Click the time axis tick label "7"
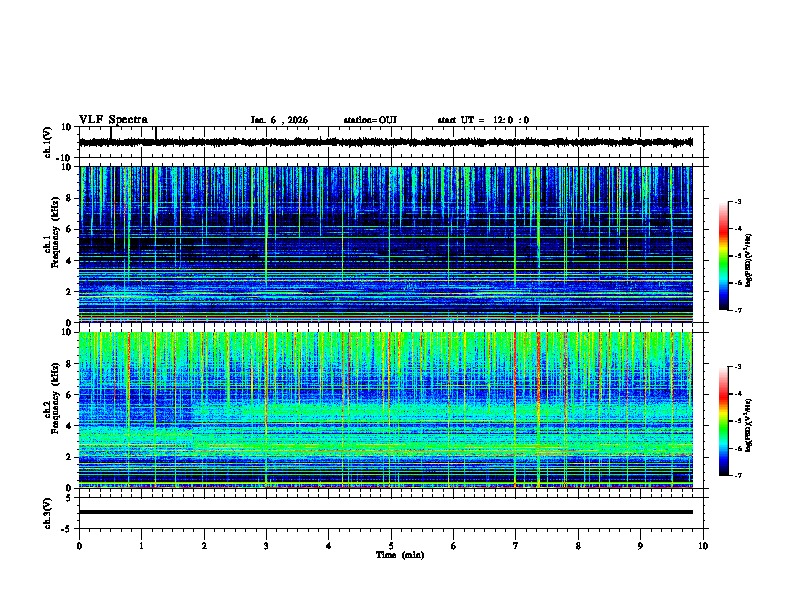Image resolution: width=792 pixels, height=612 pixels. pyautogui.click(x=516, y=546)
